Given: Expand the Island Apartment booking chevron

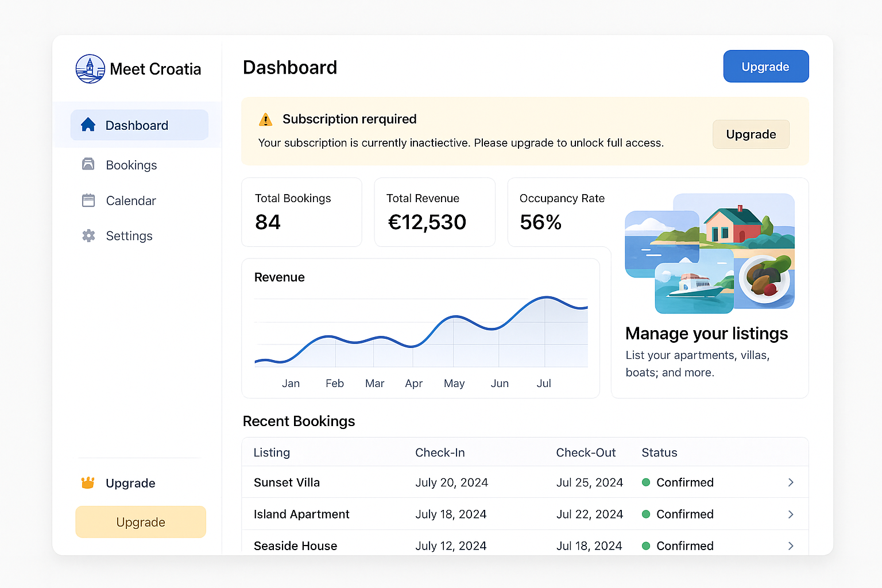Looking at the screenshot, I should (x=791, y=514).
